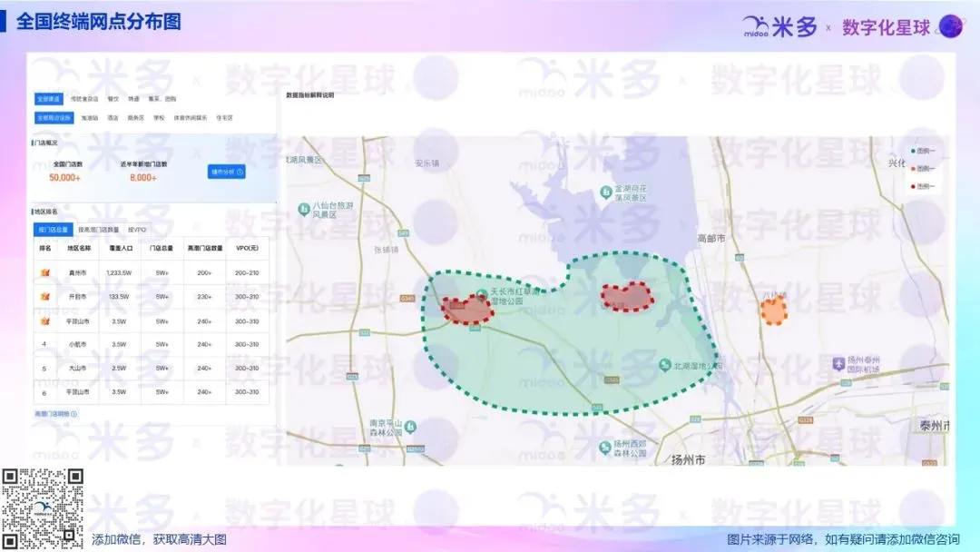The height and width of the screenshot is (552, 980).
Task: Select the 餐饮 channel filter
Action: click(x=113, y=99)
